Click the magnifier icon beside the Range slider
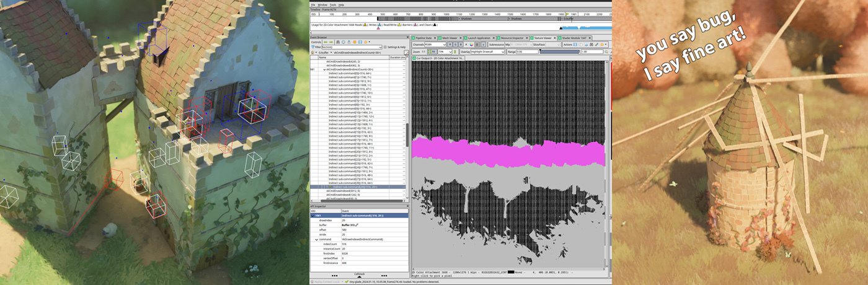This screenshot has width=868, height=285. pyautogui.click(x=608, y=51)
